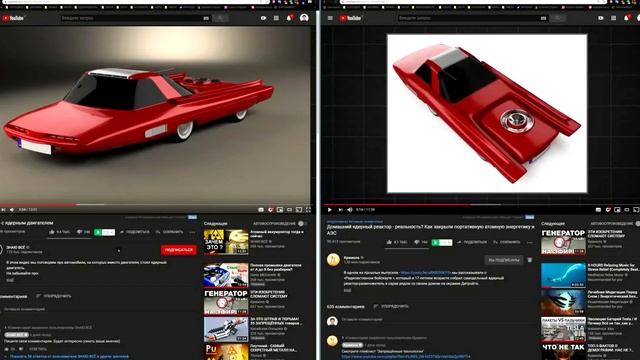
Task: Open hamburger guide menu in right window
Action: point(330,18)
